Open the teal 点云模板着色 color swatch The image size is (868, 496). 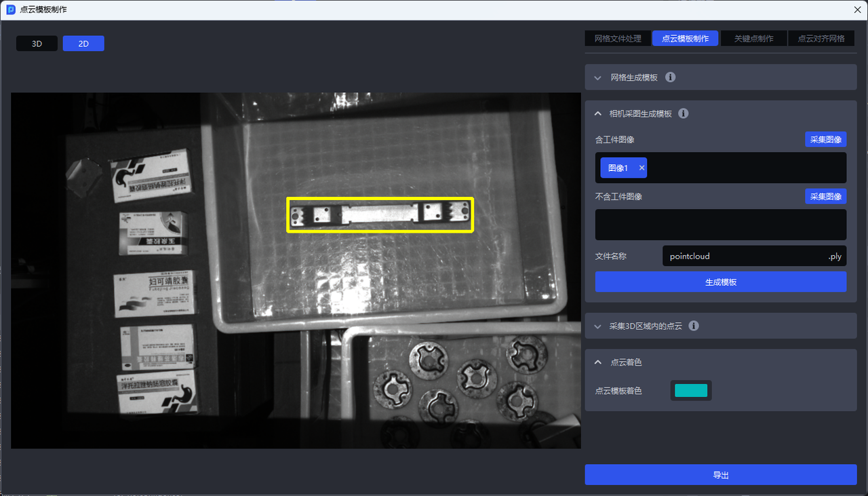(x=691, y=390)
